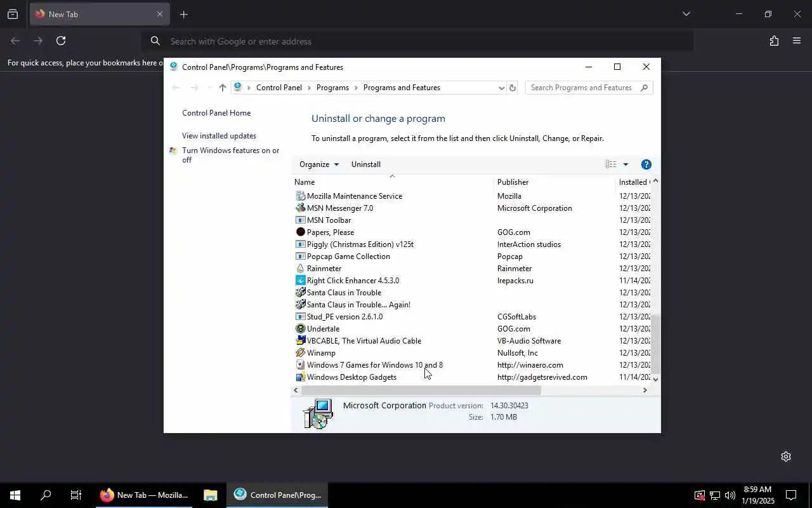Select the Firefox New Tab tab

100,14
